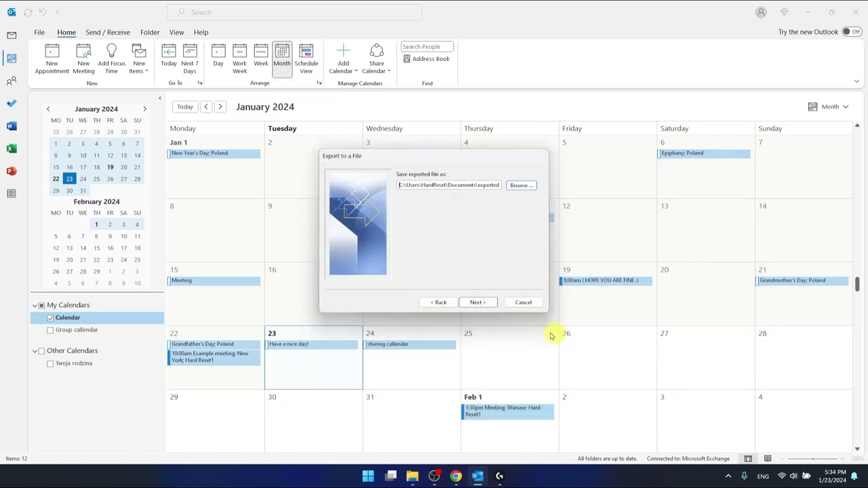Select the Grandmother's Day; Poland event
This screenshot has height=488, width=868.
(x=802, y=281)
